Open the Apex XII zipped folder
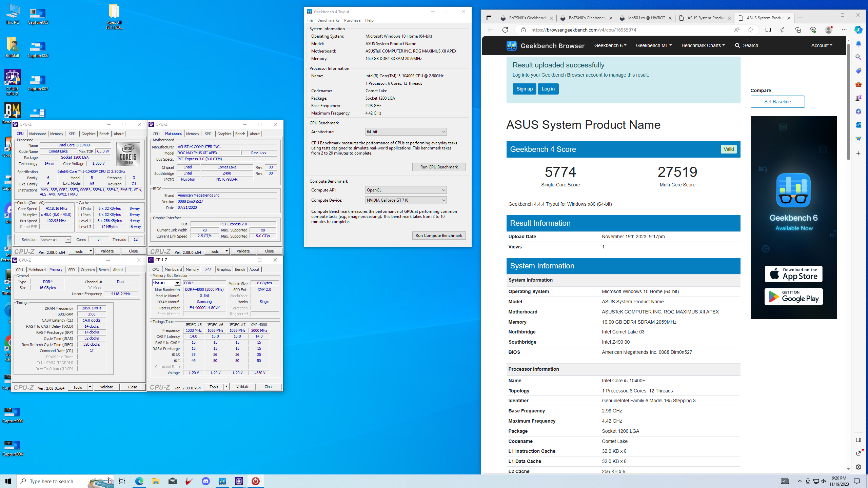Viewport: 868px width, 488px height. 114,16
